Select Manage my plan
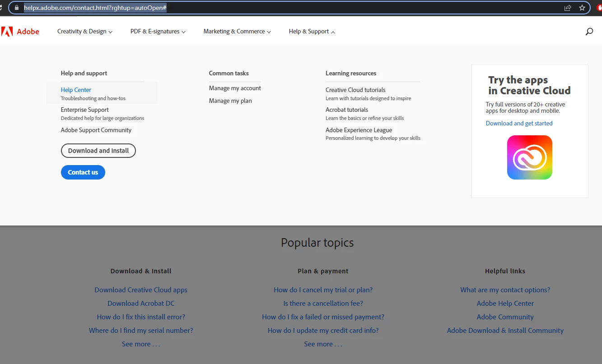The width and height of the screenshot is (602, 364). coord(230,101)
